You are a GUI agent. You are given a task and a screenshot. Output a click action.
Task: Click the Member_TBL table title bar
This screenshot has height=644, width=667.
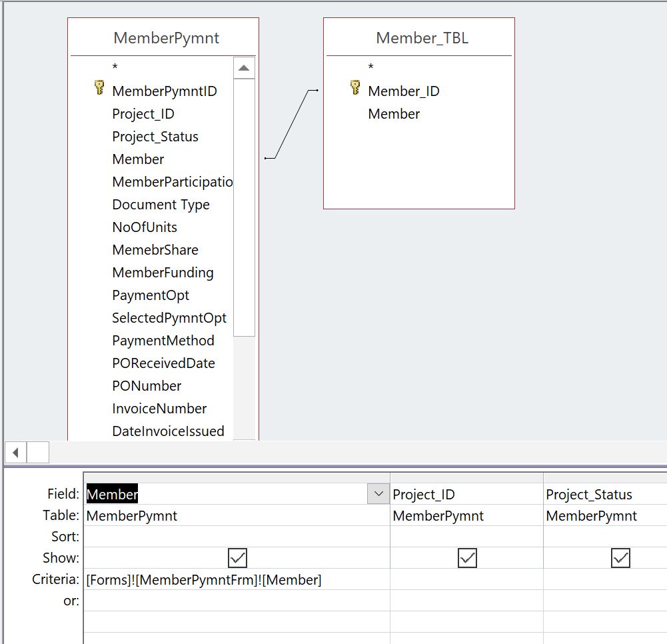pyautogui.click(x=419, y=37)
